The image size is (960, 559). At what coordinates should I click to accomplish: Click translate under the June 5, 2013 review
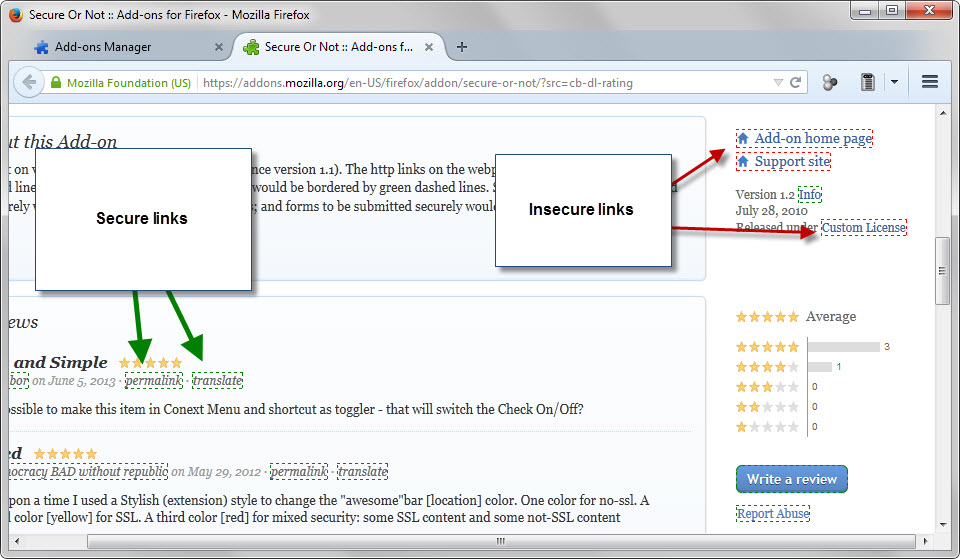217,380
